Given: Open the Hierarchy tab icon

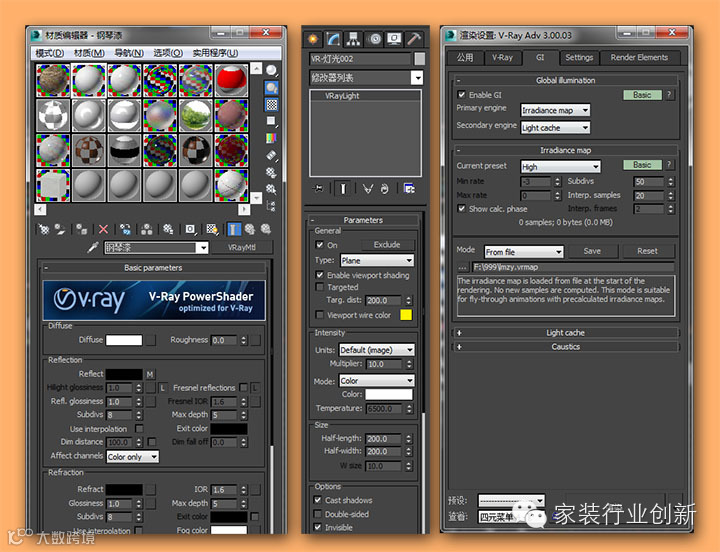Looking at the screenshot, I should [x=353, y=39].
